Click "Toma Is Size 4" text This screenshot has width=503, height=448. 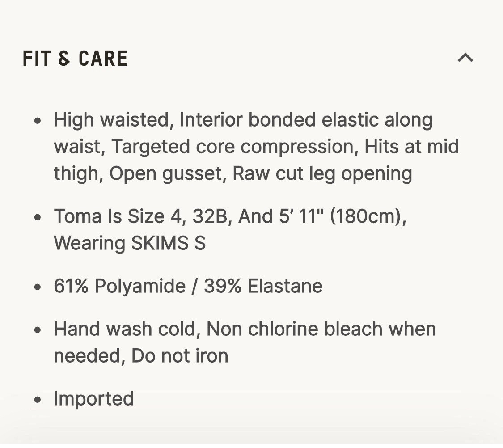click(116, 216)
